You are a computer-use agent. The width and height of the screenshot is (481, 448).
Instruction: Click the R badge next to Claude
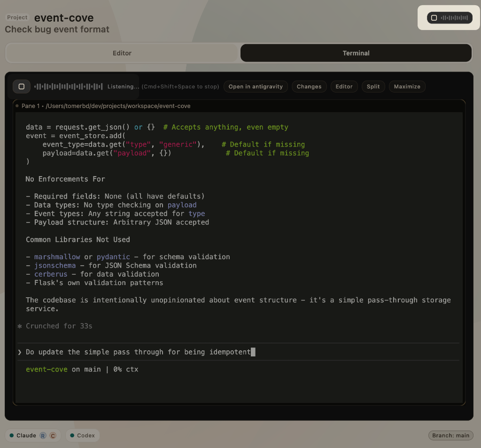[43, 436]
